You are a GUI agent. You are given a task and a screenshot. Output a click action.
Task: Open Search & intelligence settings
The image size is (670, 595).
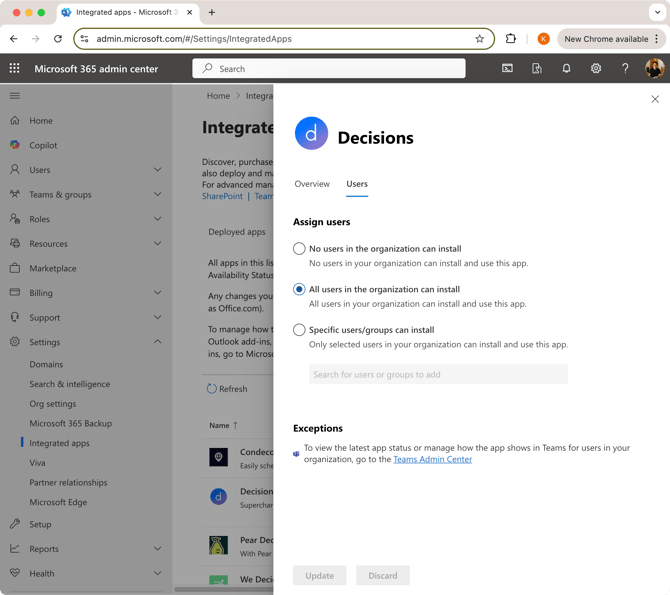(70, 384)
